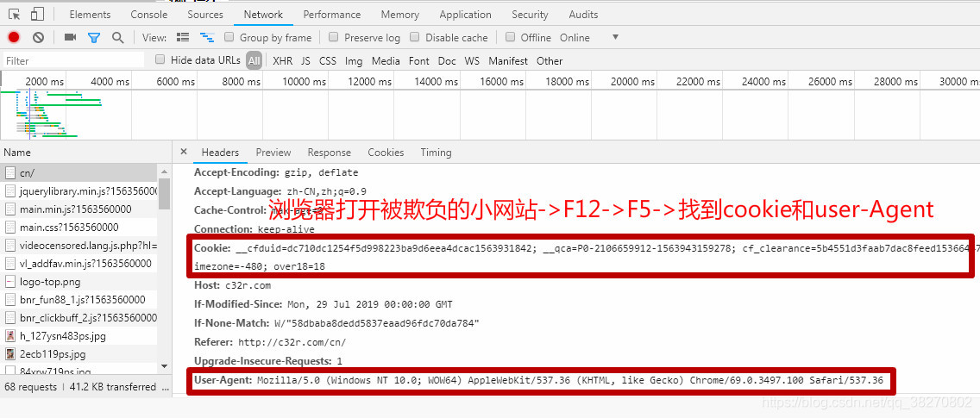This screenshot has height=418, width=980.
Task: Check the Disable cache option
Action: (414, 37)
